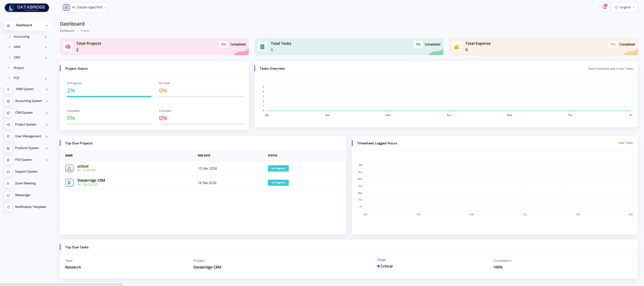This screenshot has width=644, height=286.
Task: Open Notification Template menu item
Action: pos(31,207)
